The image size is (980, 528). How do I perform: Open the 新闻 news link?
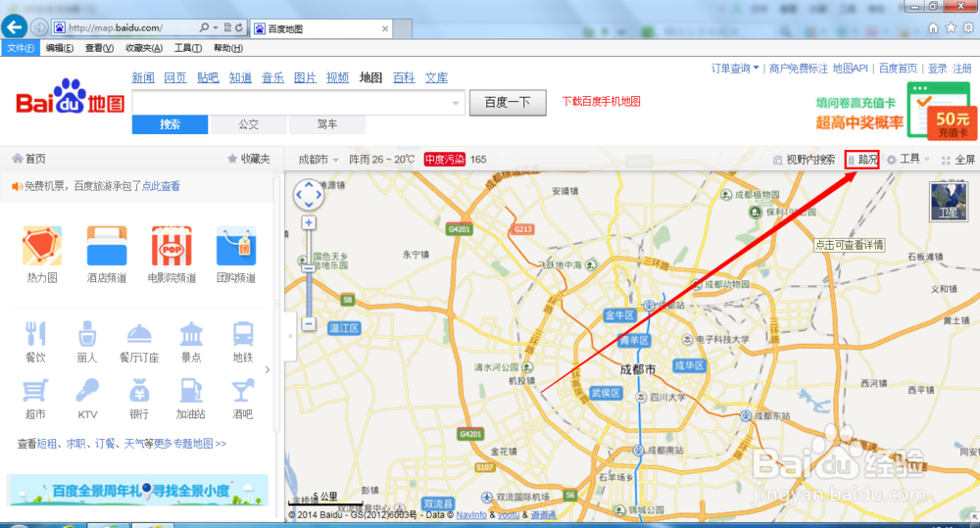coord(143,77)
